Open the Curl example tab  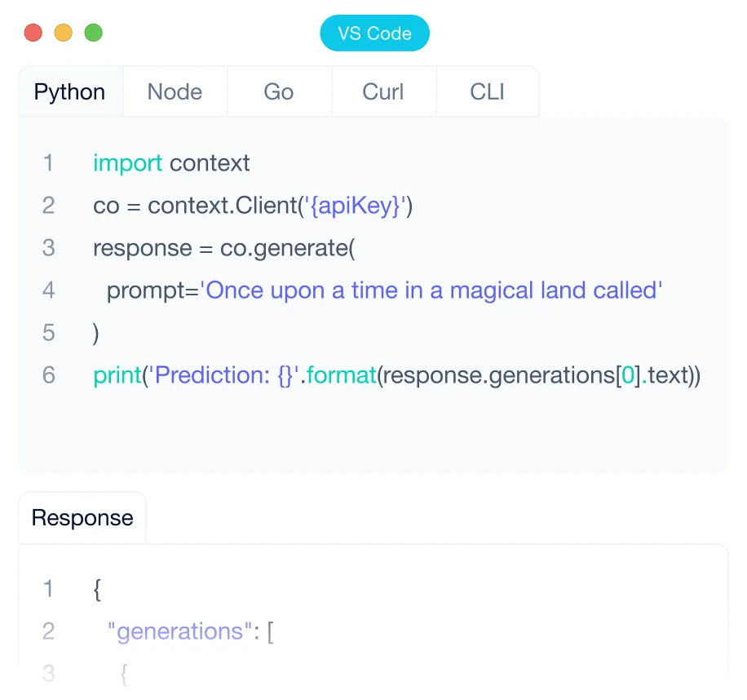382,91
